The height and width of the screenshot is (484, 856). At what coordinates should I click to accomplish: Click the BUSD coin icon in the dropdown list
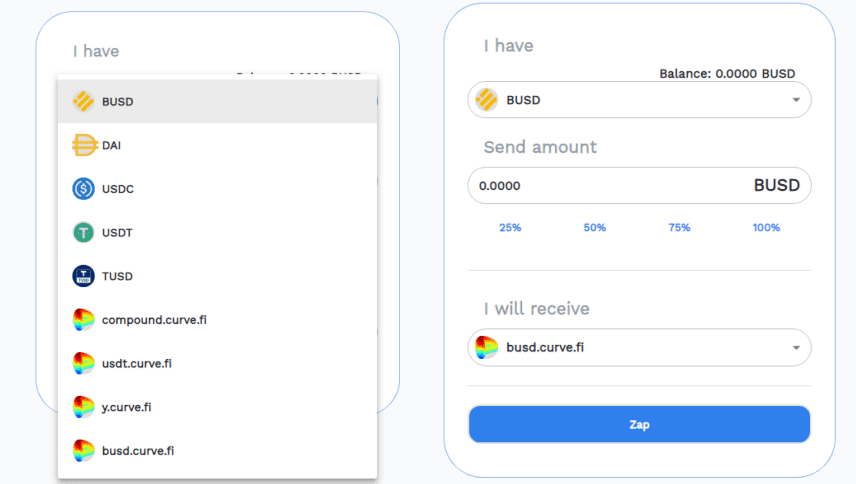pyautogui.click(x=84, y=101)
